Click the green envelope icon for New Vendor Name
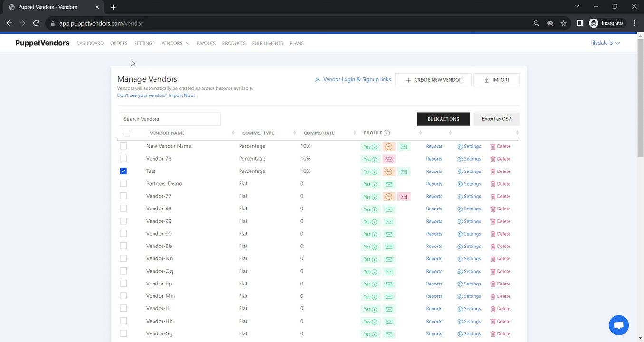Image resolution: width=644 pixels, height=342 pixels. point(404,147)
